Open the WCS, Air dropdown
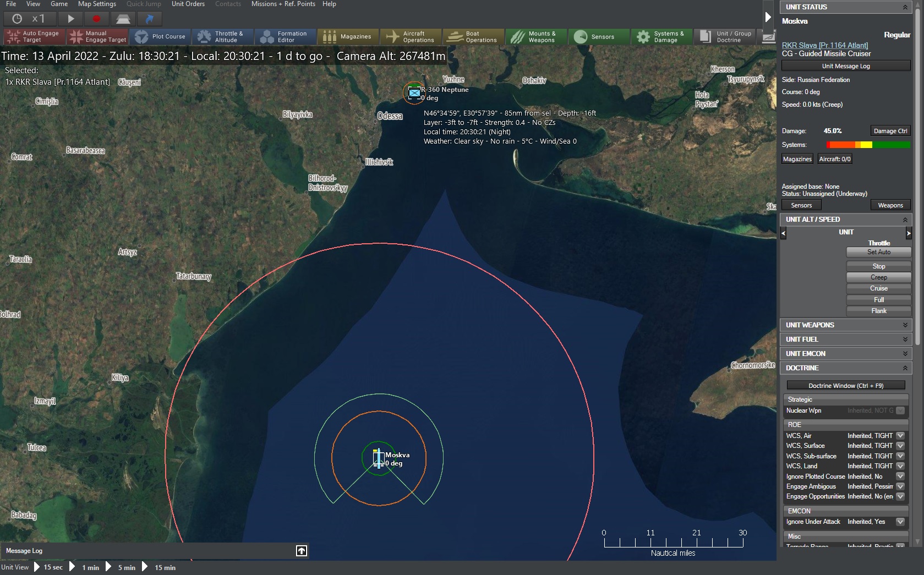The image size is (924, 575). point(900,436)
